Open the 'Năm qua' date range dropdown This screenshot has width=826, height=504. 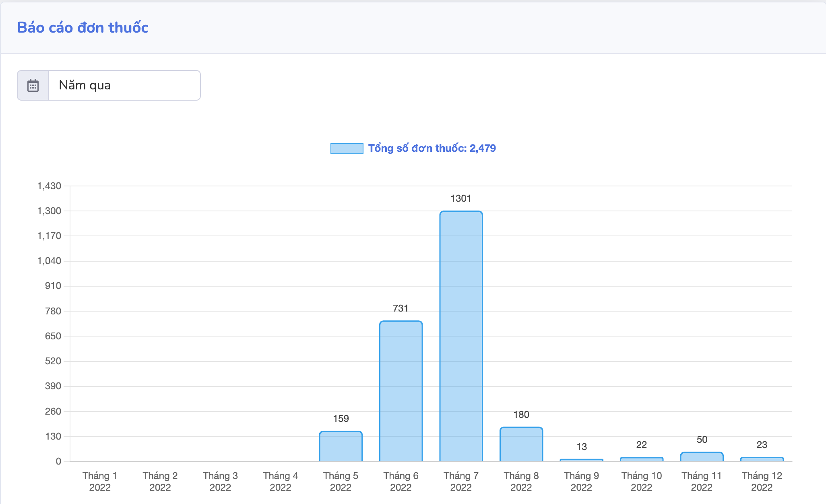(124, 85)
